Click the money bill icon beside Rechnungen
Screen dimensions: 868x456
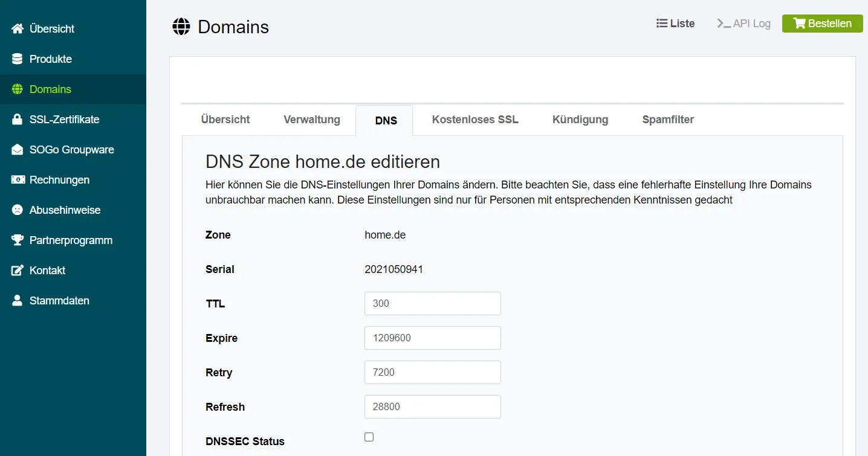point(18,179)
